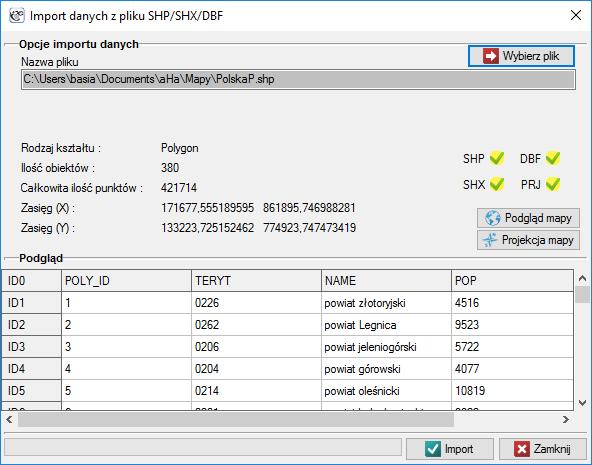The width and height of the screenshot is (592, 465).
Task: Click cell 'powiat górowski'
Action: click(386, 368)
